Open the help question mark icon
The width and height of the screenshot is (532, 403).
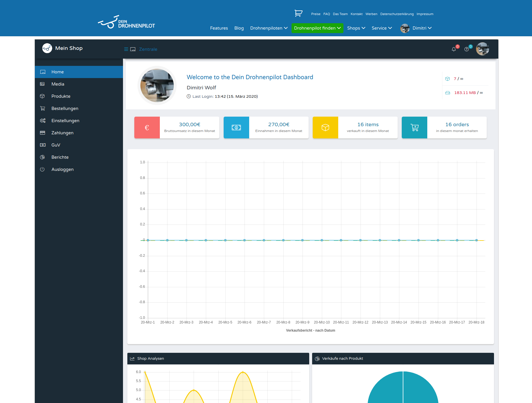point(466,49)
